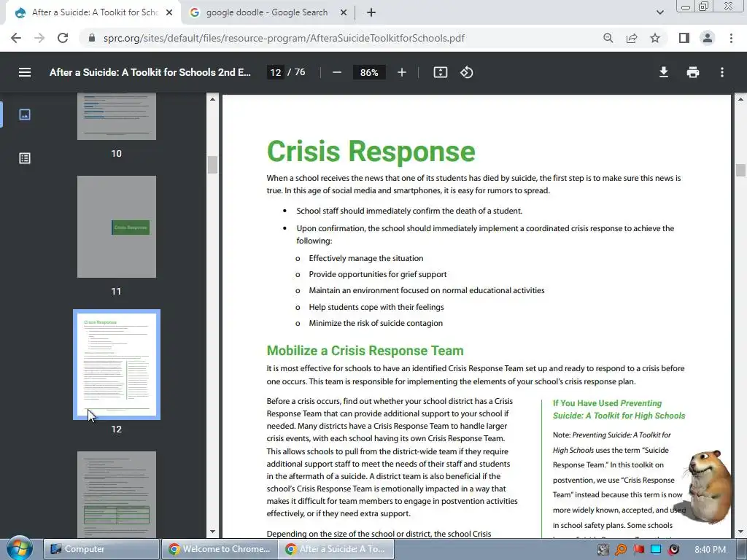Click the Crisis Response heading
The height and width of the screenshot is (560, 747).
pos(371,151)
